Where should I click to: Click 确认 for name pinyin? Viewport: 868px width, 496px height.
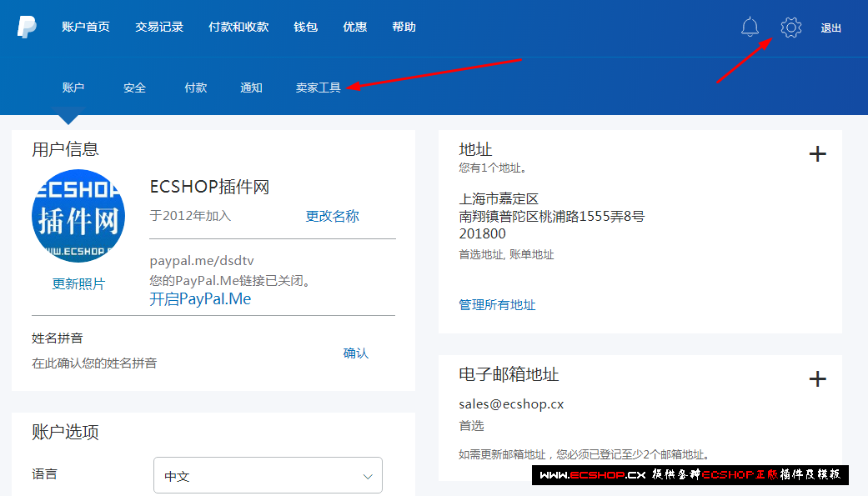pos(356,353)
